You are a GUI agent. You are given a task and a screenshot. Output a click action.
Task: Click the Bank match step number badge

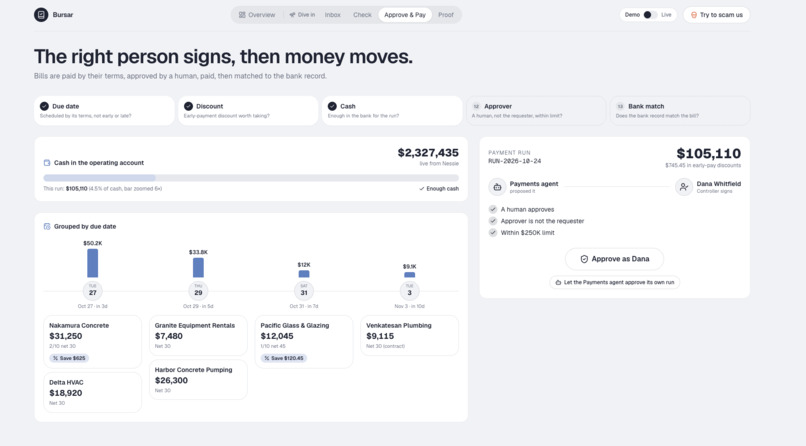pyautogui.click(x=620, y=106)
